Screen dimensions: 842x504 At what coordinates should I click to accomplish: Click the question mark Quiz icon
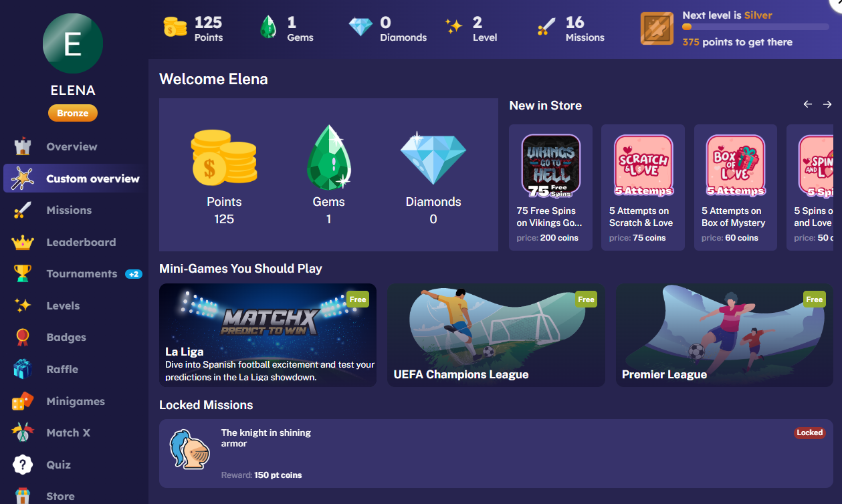23,465
